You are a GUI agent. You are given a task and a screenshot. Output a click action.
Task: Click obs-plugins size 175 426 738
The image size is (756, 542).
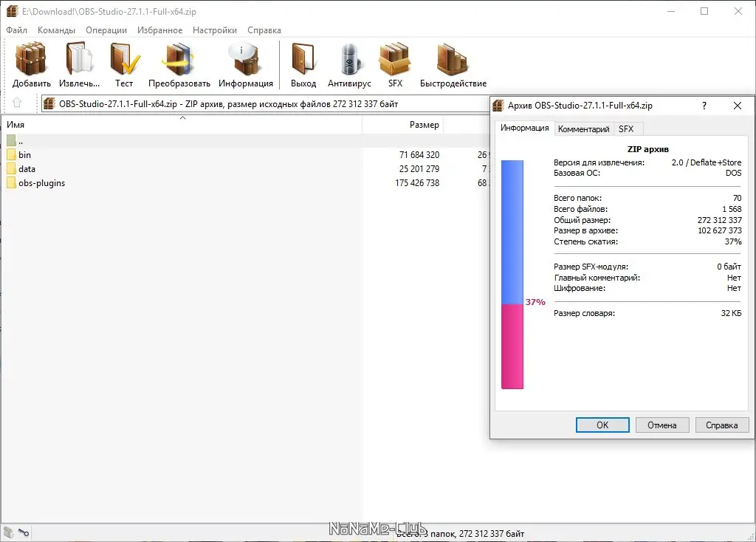coord(417,182)
